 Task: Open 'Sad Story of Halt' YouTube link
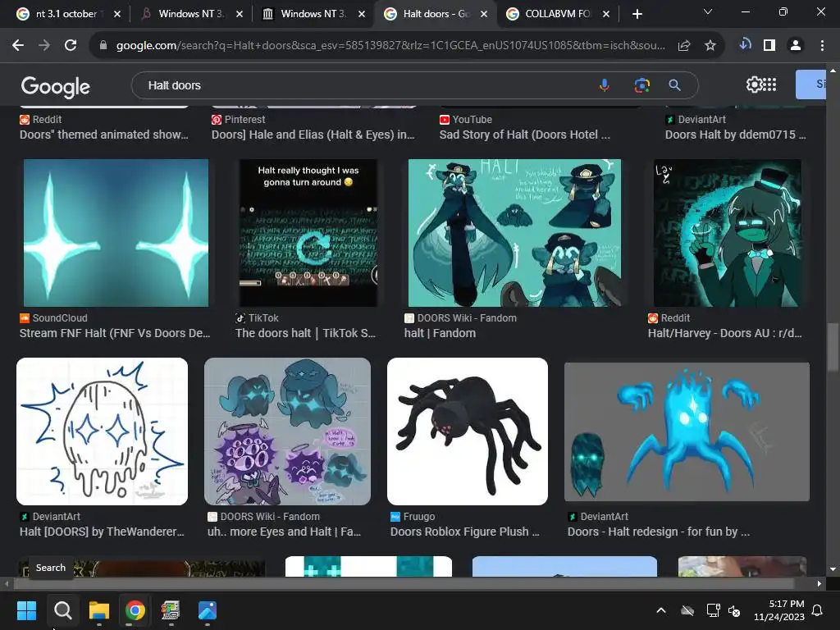coord(524,135)
